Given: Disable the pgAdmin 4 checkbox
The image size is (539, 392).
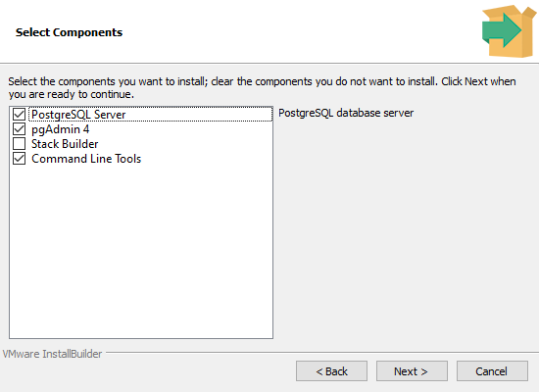Looking at the screenshot, I should (x=20, y=129).
